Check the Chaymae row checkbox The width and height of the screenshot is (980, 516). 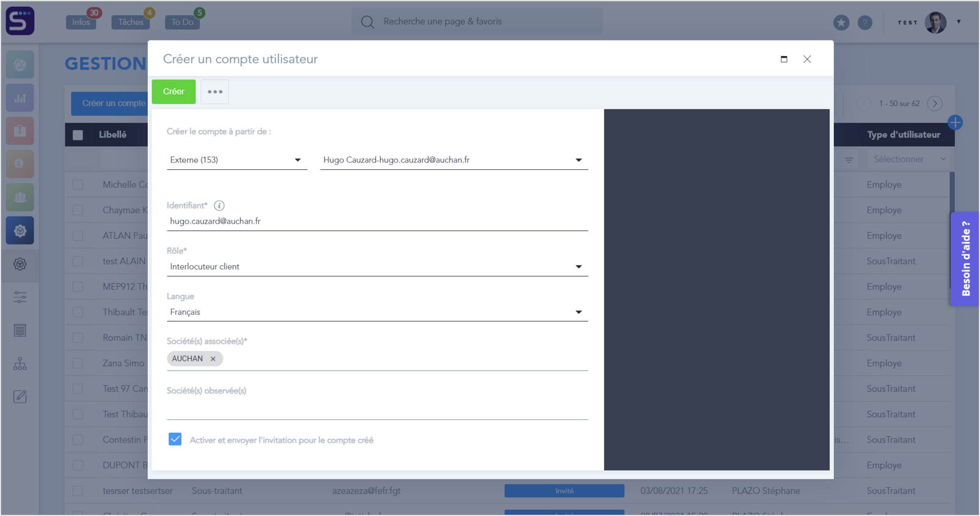tap(78, 210)
